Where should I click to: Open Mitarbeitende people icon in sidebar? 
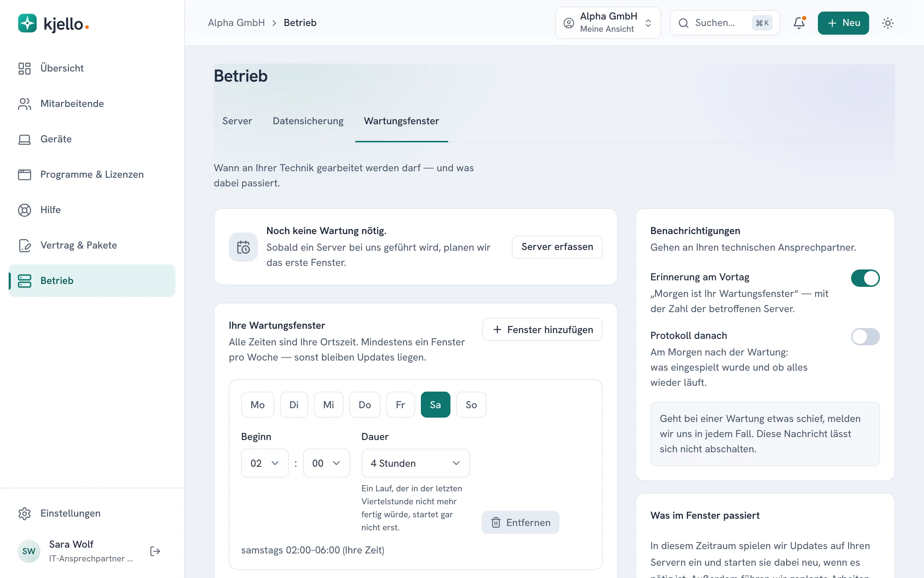coord(25,104)
